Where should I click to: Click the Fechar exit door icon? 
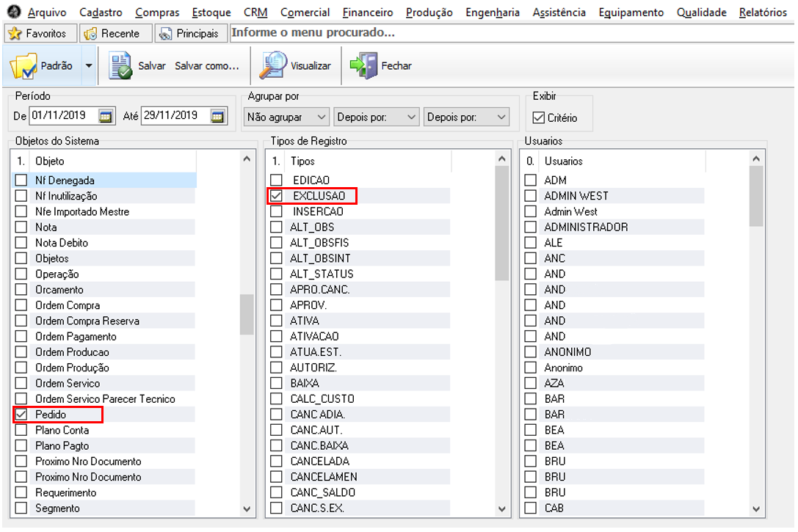[363, 65]
